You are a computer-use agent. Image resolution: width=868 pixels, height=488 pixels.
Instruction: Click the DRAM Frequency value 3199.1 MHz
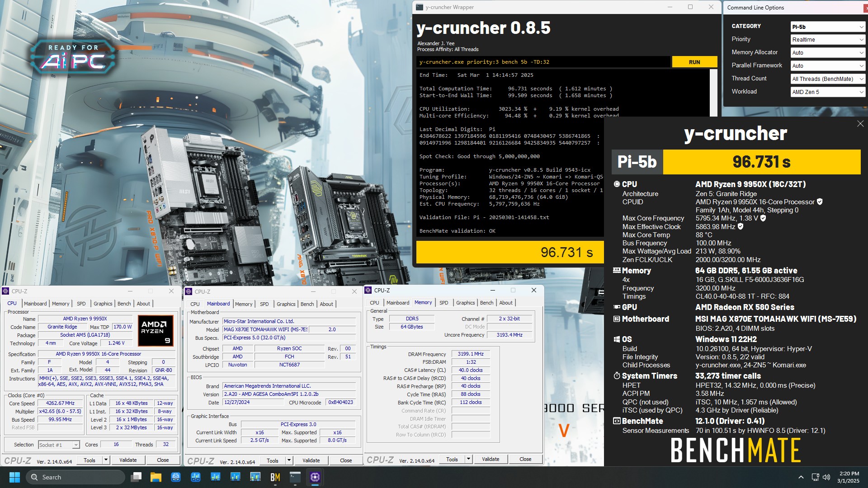(x=471, y=354)
